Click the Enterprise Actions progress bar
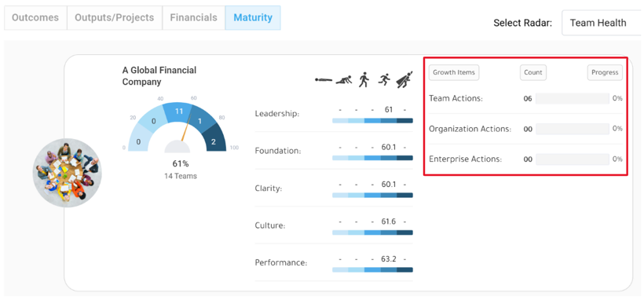 [x=573, y=159]
